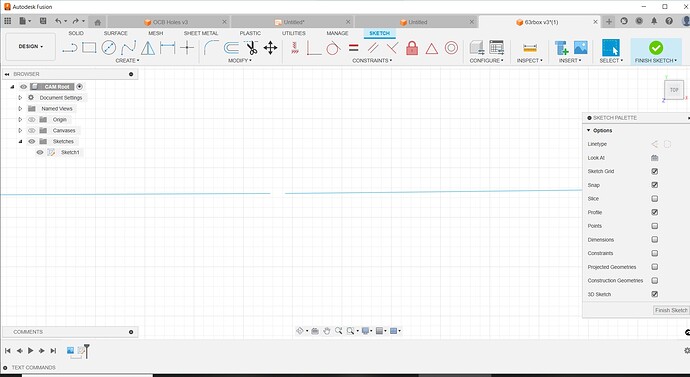690x377 pixels.
Task: Select the Fit Point Spline tool
Action: [x=128, y=48]
